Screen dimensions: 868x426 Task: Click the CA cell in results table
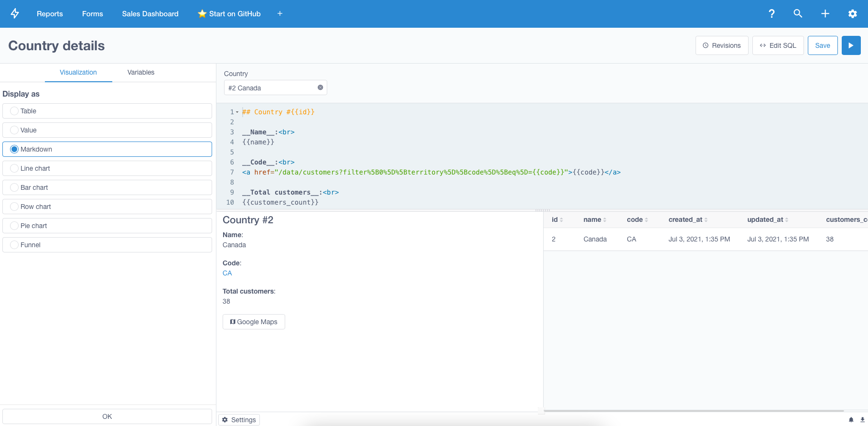click(631, 239)
